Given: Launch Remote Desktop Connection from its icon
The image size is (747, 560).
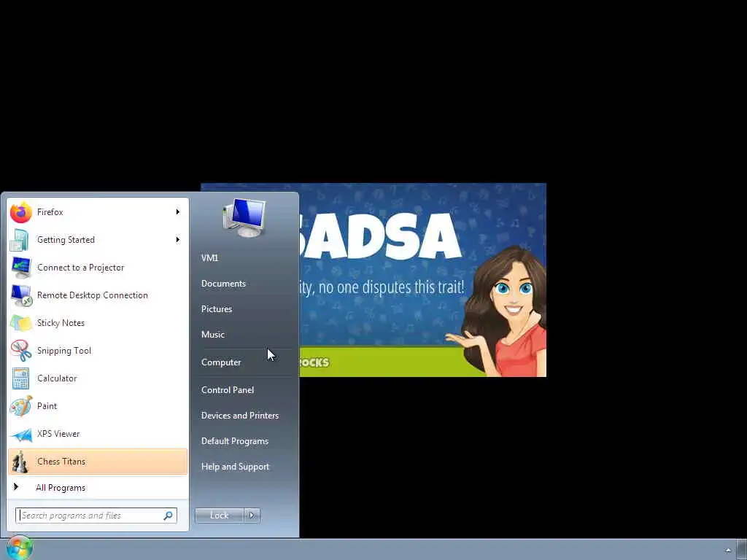Looking at the screenshot, I should click(21, 295).
